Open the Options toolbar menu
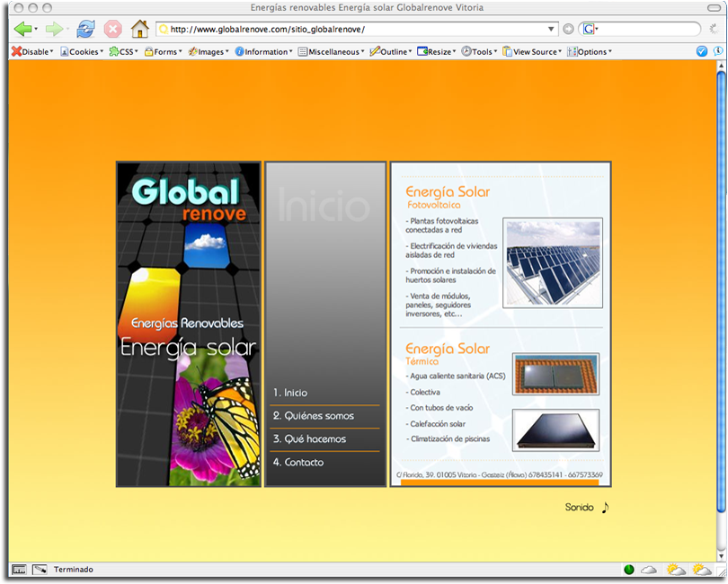 (x=590, y=51)
